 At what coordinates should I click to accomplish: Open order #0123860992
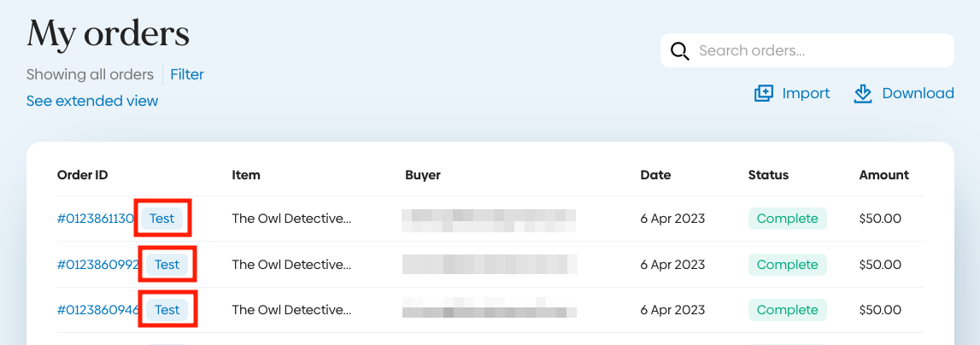[98, 265]
